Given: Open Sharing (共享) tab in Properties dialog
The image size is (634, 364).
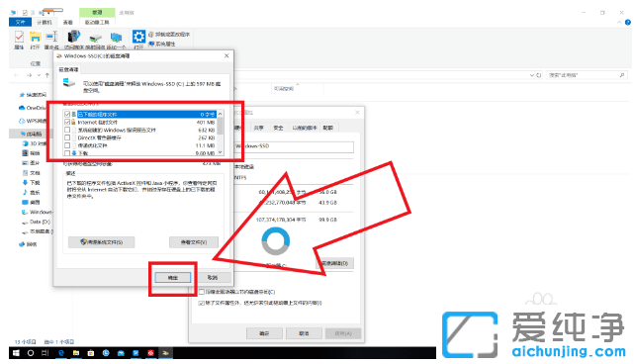Looking at the screenshot, I should pyautogui.click(x=259, y=128).
